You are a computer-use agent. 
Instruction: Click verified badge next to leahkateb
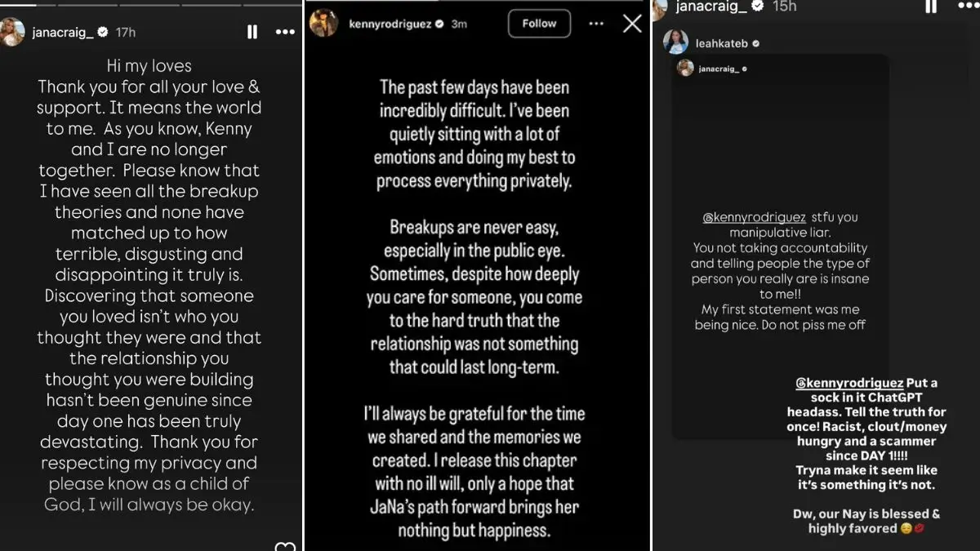[755, 43]
